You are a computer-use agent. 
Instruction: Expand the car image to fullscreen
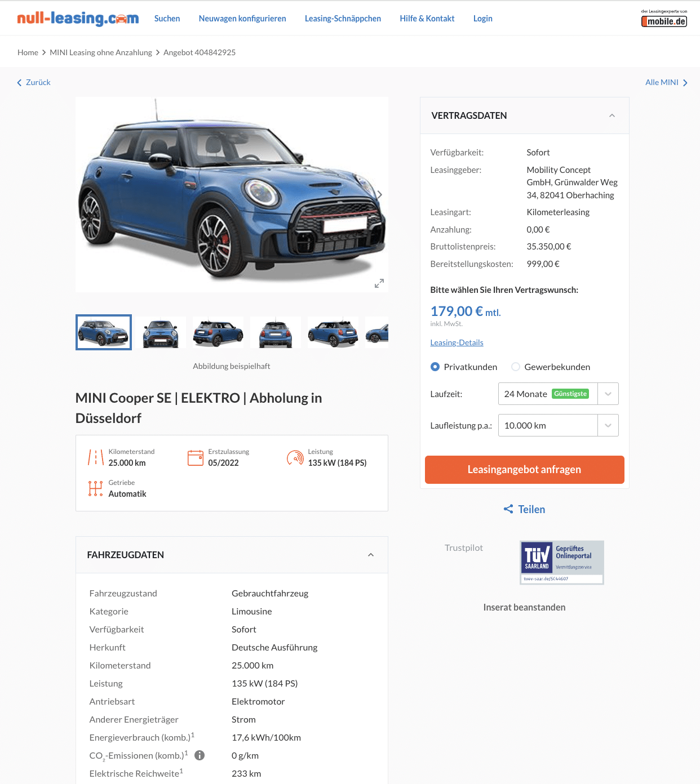coord(379,283)
